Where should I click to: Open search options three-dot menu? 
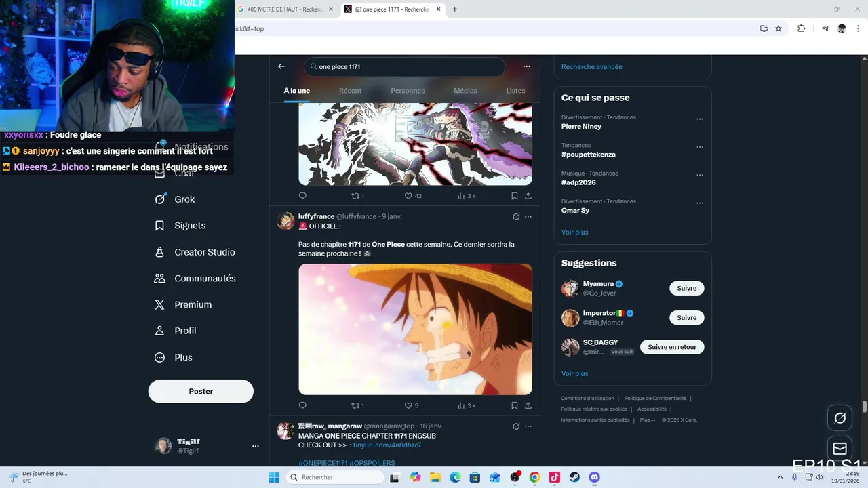point(526,66)
